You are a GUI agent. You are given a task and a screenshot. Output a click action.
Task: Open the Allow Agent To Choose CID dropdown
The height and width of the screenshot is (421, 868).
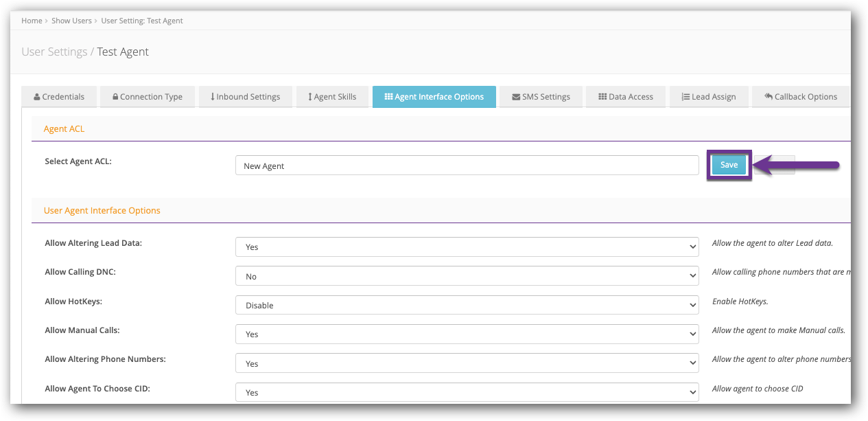[x=467, y=393]
